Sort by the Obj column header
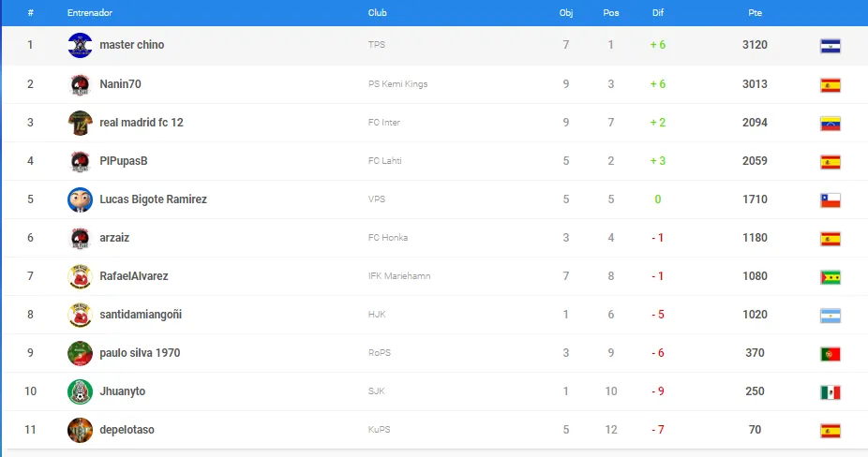 (x=566, y=13)
